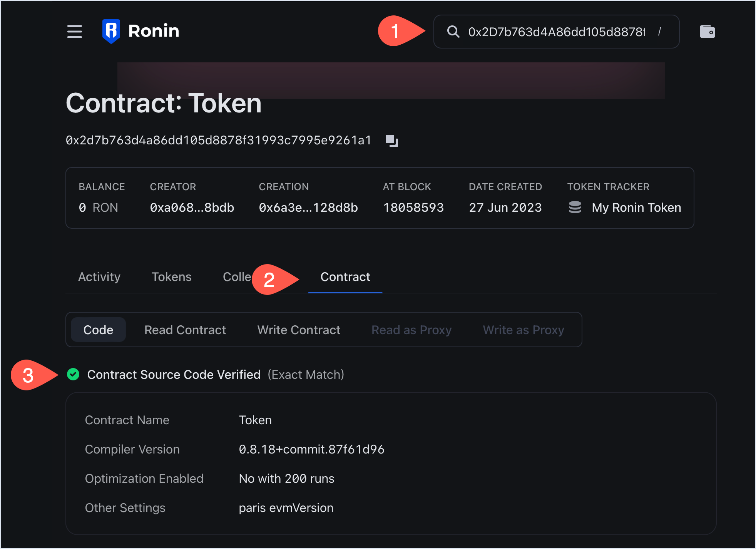Click the green verified checkmark icon

(73, 374)
